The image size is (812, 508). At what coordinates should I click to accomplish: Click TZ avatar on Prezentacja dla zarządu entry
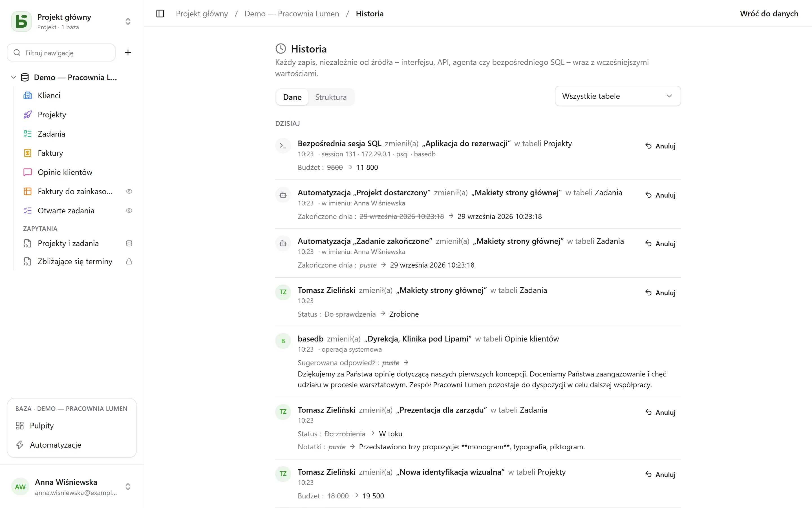pos(283,412)
